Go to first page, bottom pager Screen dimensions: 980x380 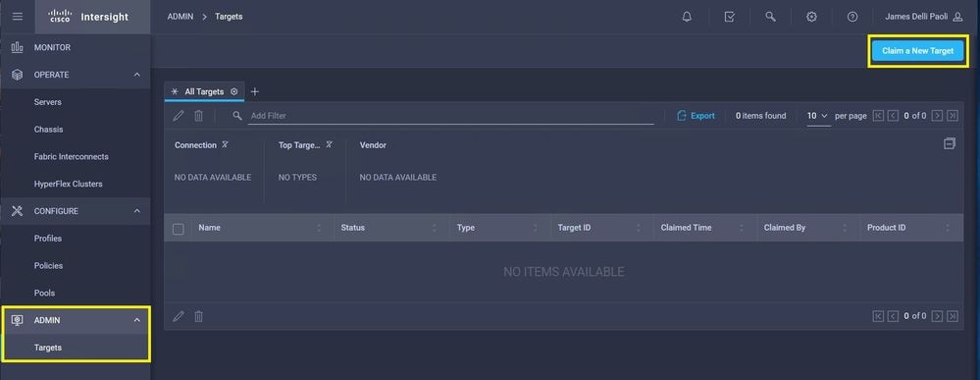(878, 316)
